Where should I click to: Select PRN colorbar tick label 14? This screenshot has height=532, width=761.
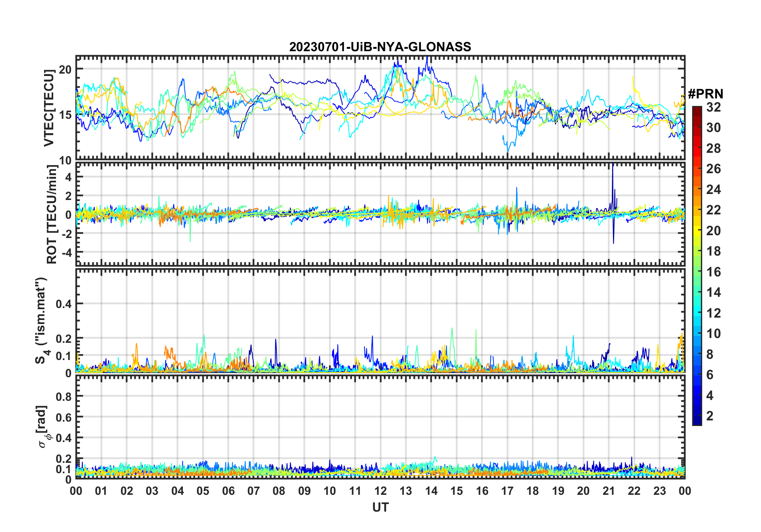point(713,292)
